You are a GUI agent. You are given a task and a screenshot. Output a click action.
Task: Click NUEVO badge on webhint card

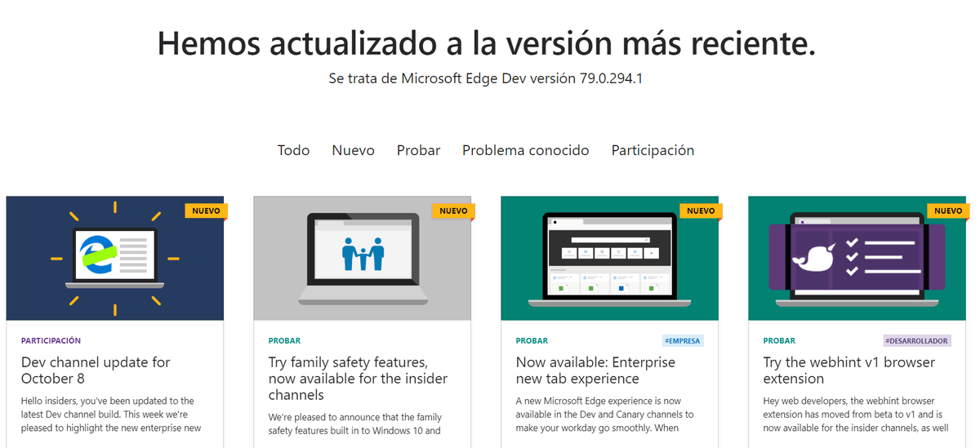tap(948, 211)
